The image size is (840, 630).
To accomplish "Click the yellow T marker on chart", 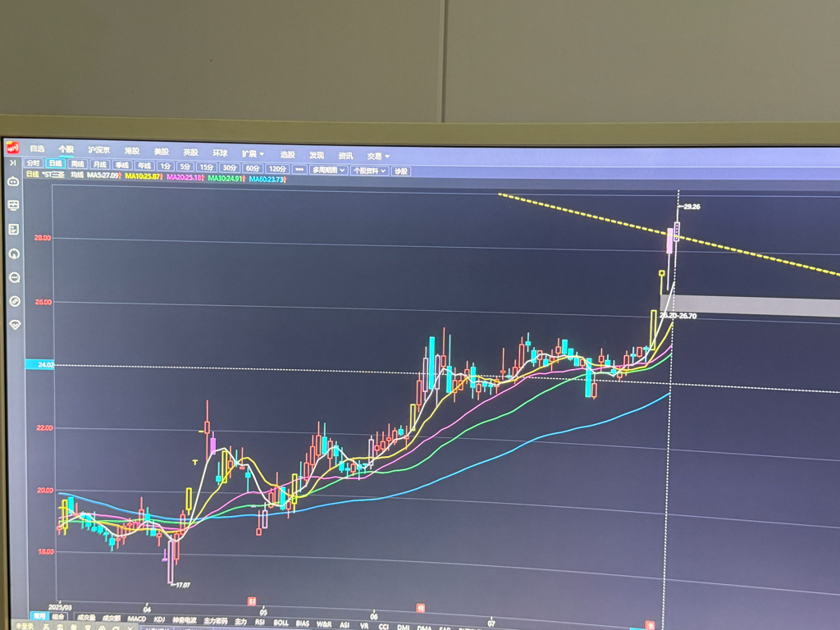I will click(x=195, y=462).
